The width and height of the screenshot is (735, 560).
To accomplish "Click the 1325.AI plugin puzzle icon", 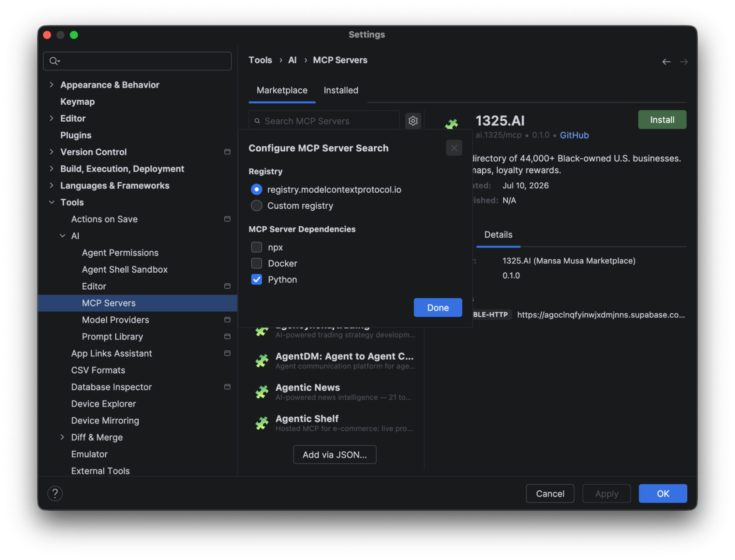I will [452, 124].
